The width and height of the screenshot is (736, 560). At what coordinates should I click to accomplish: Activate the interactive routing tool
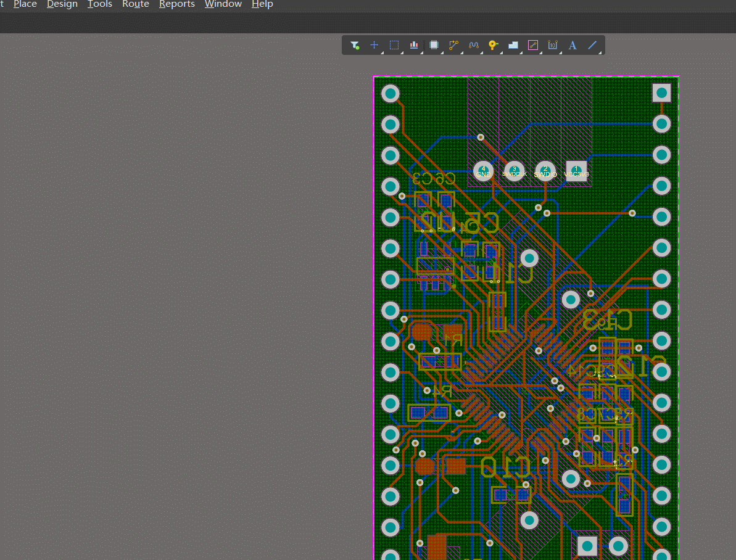point(453,45)
